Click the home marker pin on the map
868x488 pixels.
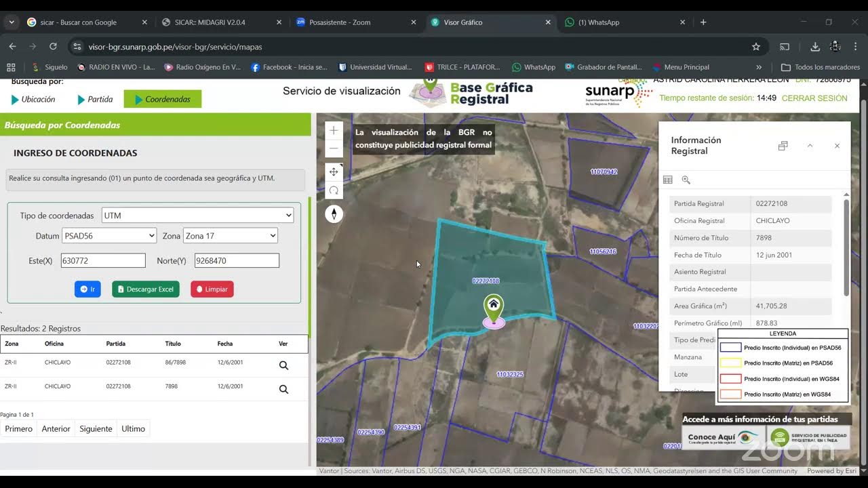[494, 310]
